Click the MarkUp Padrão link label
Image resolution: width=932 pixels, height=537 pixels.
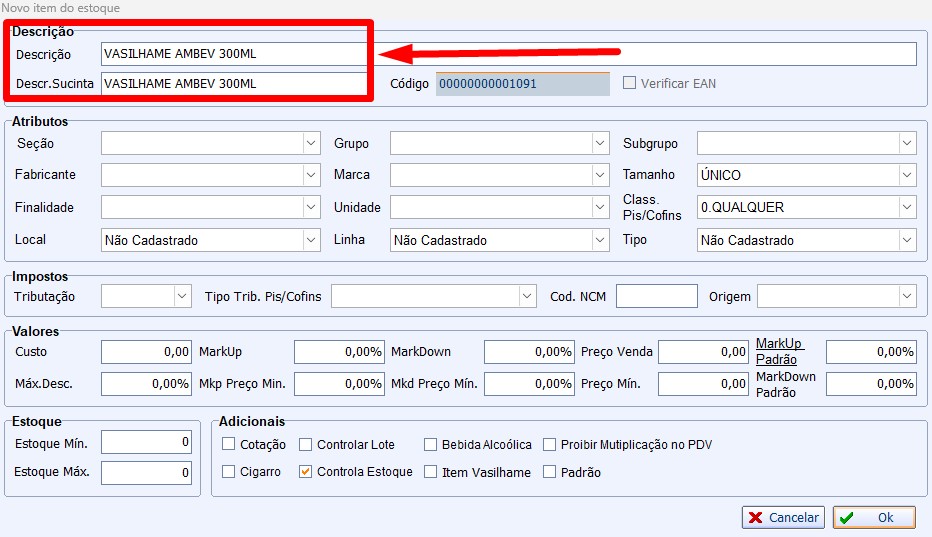[779, 351]
